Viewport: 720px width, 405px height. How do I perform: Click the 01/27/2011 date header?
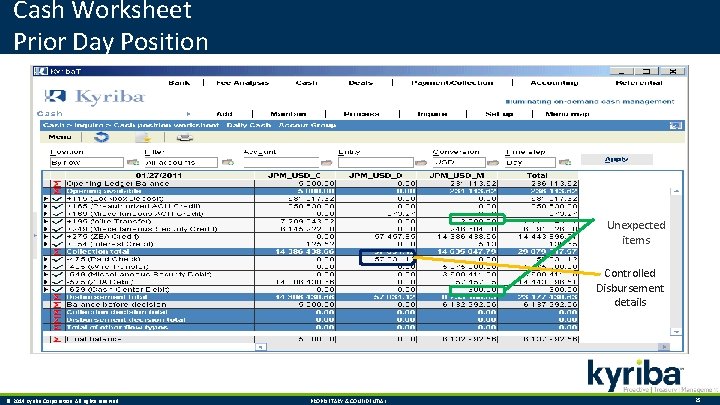click(159, 175)
